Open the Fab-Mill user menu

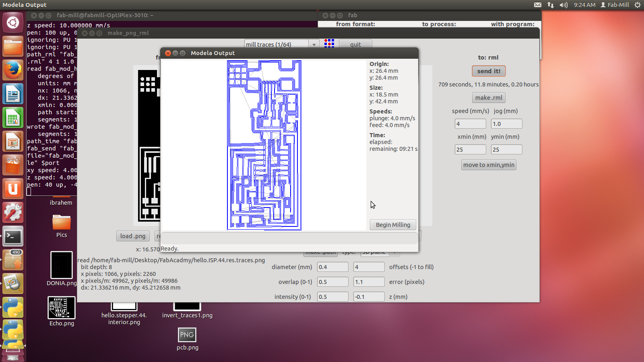pyautogui.click(x=615, y=5)
